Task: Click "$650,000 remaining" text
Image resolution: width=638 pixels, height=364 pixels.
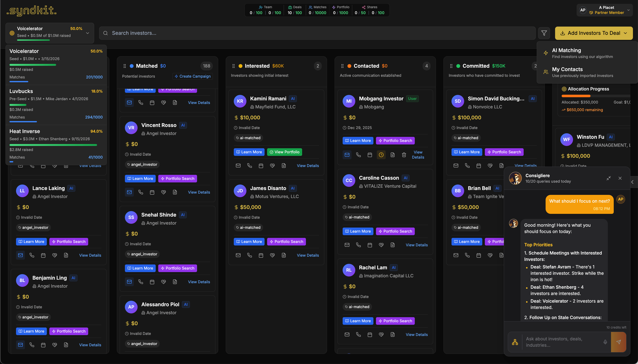Action: [584, 110]
